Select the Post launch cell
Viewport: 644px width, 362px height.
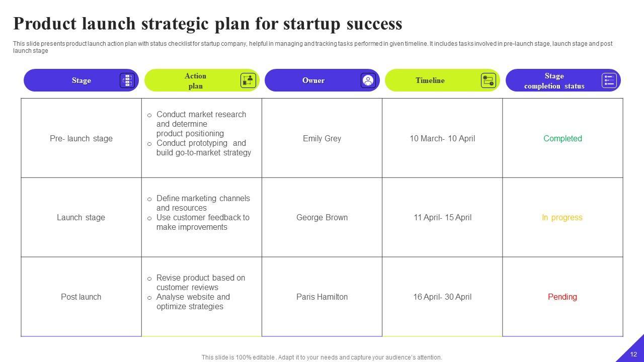(81, 297)
